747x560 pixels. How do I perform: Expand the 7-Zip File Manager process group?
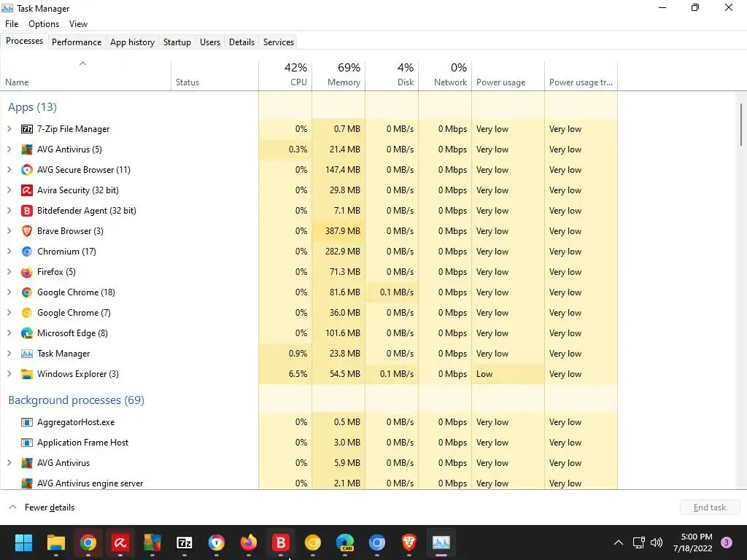[x=9, y=129]
